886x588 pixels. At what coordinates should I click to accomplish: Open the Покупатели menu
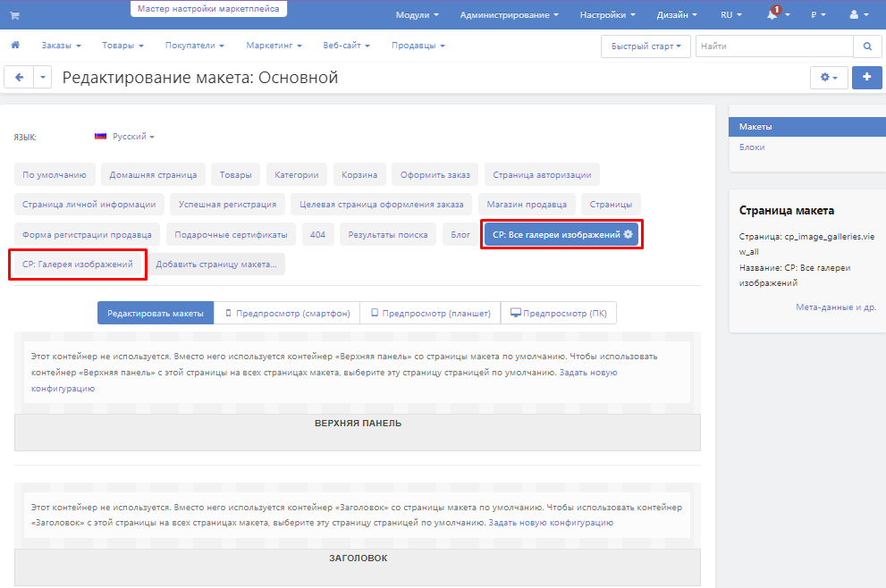194,46
